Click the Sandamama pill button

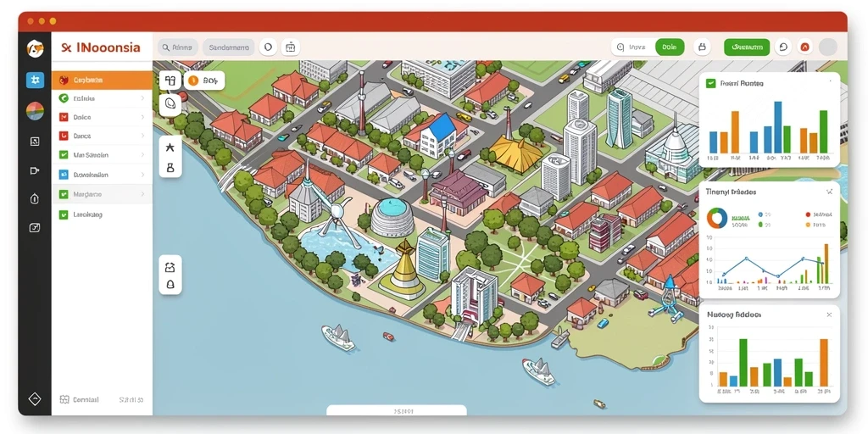click(229, 47)
